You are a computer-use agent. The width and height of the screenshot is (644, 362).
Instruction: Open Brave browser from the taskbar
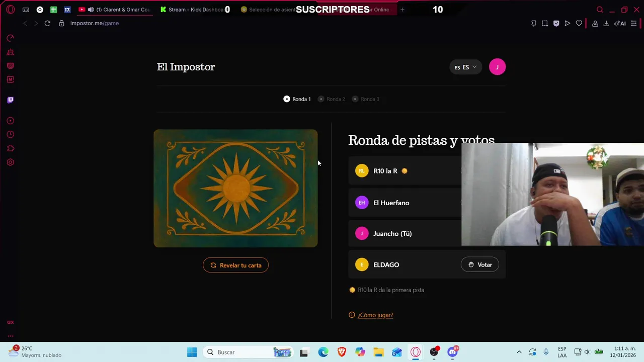click(342, 352)
